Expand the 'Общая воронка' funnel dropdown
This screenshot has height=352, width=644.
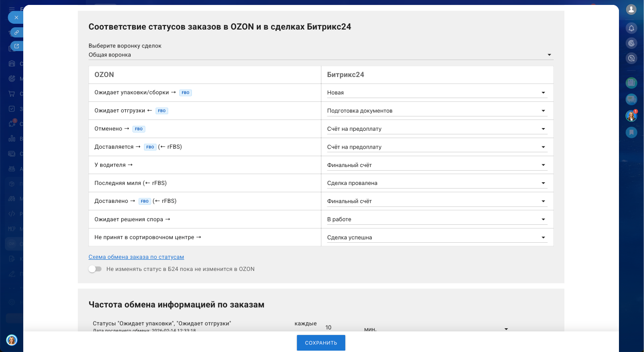tap(321, 55)
